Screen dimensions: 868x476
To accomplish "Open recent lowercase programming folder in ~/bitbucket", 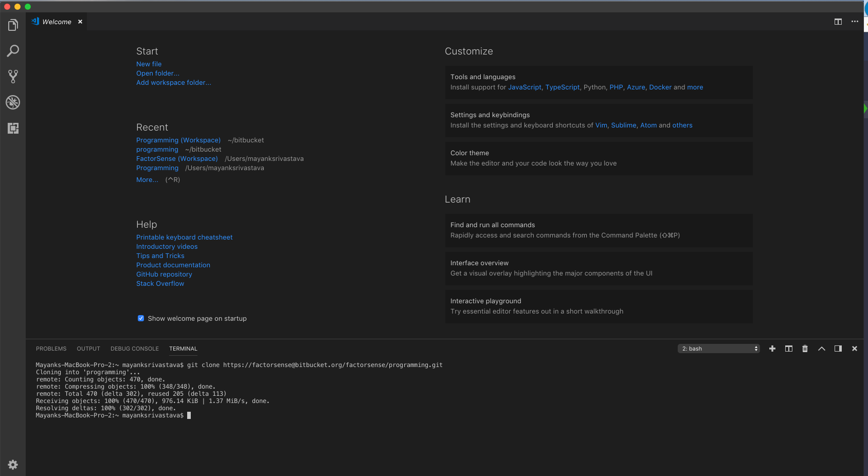I will [x=157, y=150].
